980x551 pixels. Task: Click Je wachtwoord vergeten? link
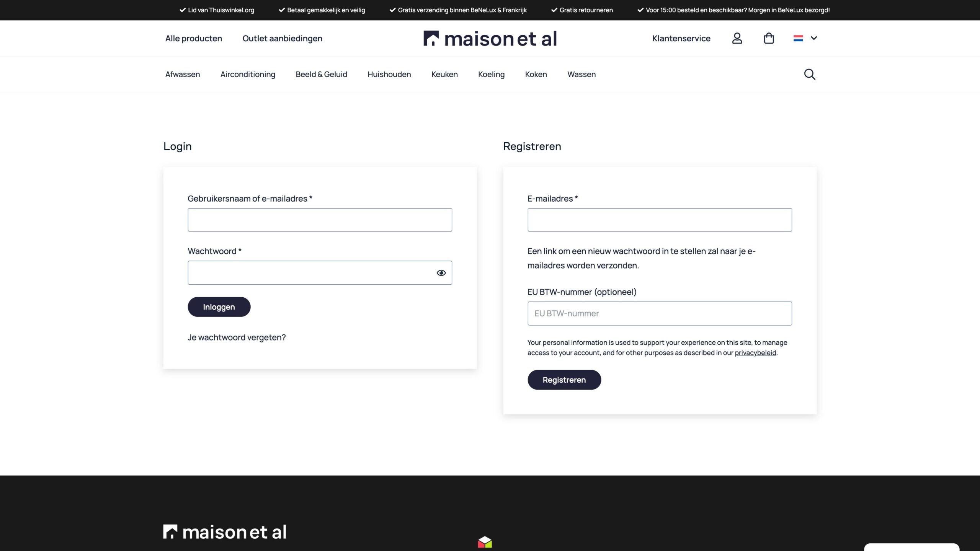pos(237,337)
